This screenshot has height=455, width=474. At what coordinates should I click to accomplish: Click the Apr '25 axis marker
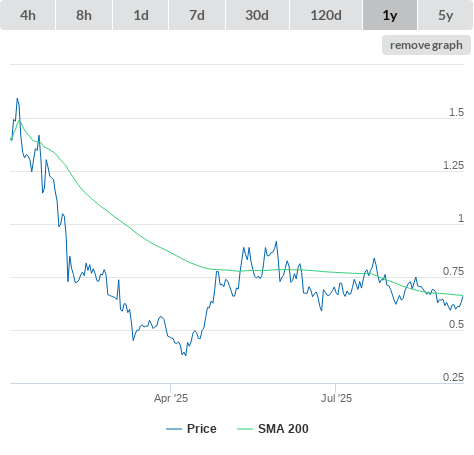(171, 398)
